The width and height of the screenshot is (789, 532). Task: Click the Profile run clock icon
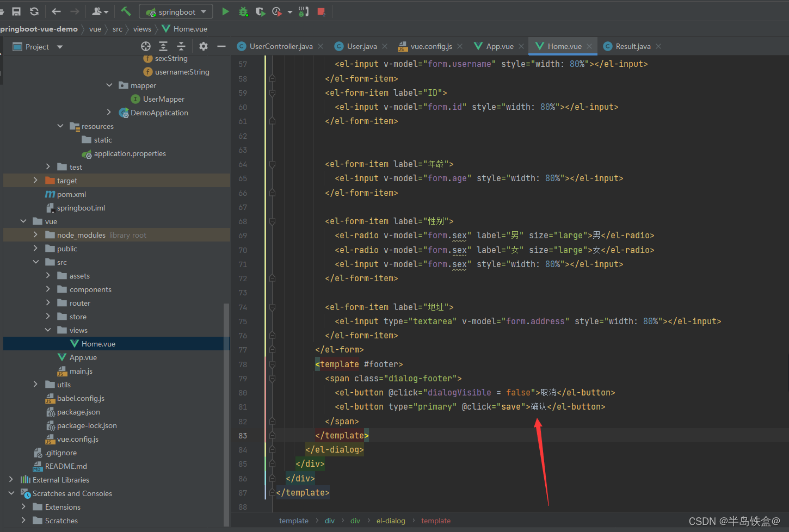click(277, 11)
